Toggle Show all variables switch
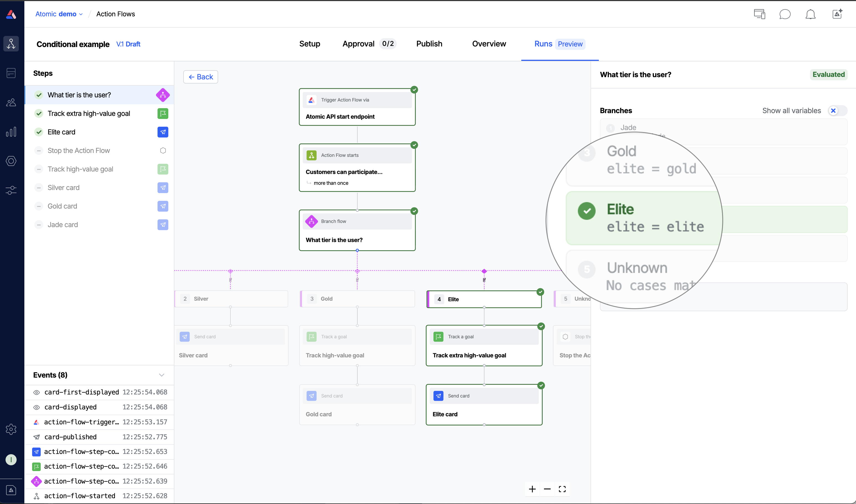Viewport: 856px width, 504px height. point(837,111)
